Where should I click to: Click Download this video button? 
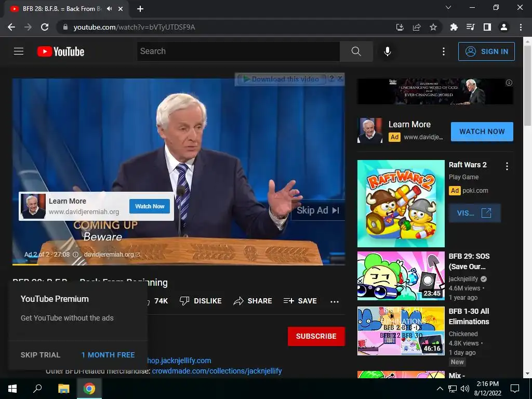pyautogui.click(x=281, y=79)
